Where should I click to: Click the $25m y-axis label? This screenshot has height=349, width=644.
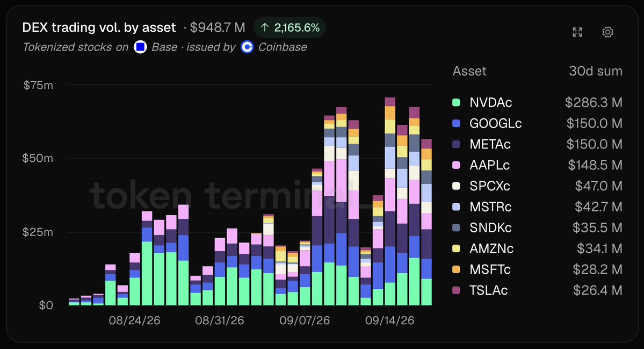pyautogui.click(x=38, y=232)
